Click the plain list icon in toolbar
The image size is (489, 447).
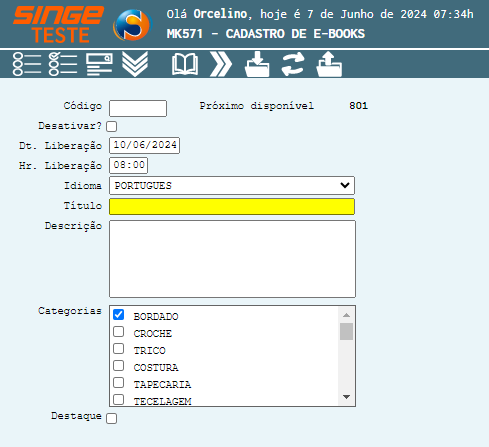27,64
